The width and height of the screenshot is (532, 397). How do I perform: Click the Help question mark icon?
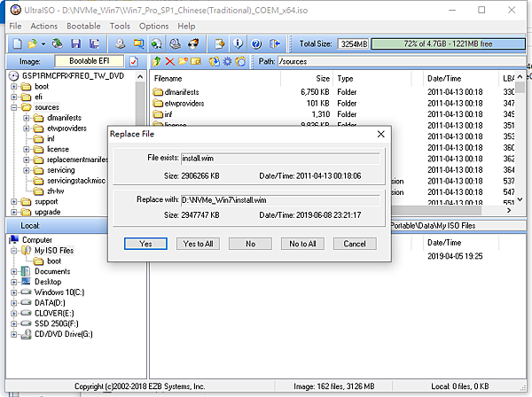click(x=256, y=43)
